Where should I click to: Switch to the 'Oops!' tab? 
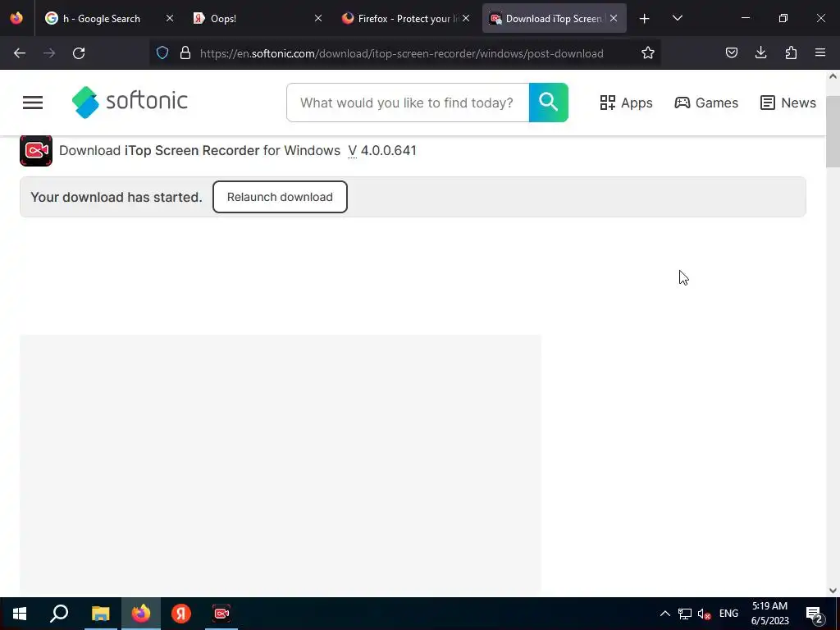(257, 18)
